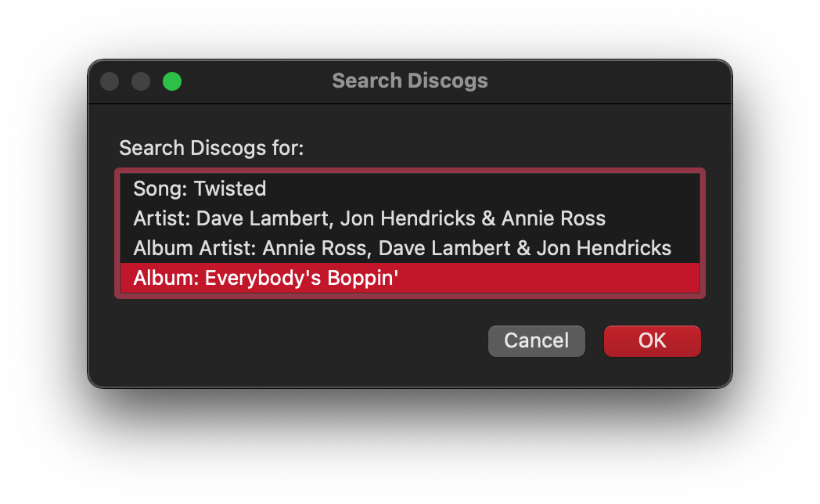Click the middle gray minimize window button
This screenshot has width=820, height=504.
point(141,81)
